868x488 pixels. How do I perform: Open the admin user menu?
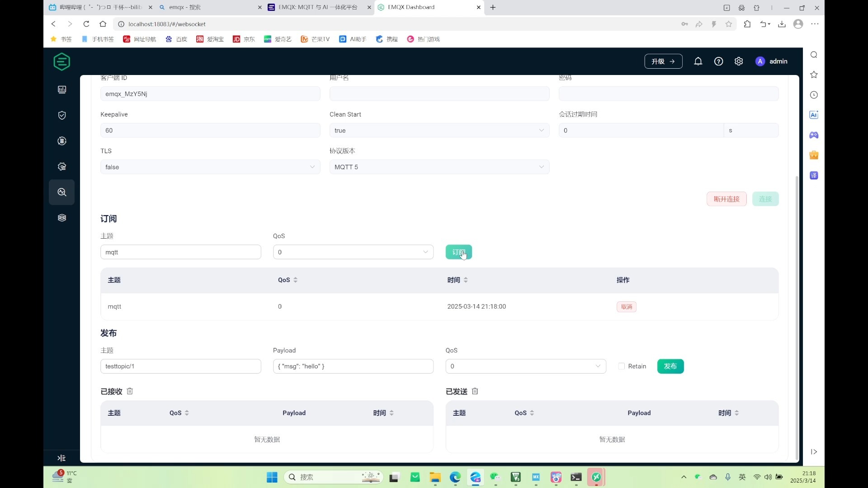coord(771,61)
